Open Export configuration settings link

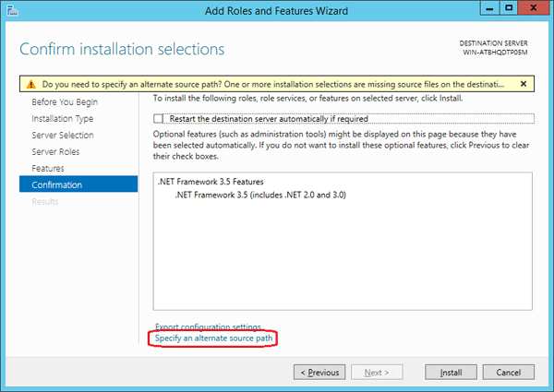point(208,327)
